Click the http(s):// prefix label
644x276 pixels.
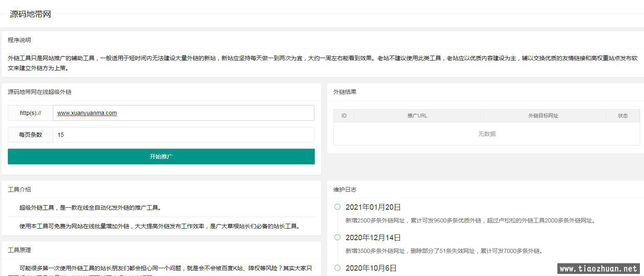tap(31, 113)
